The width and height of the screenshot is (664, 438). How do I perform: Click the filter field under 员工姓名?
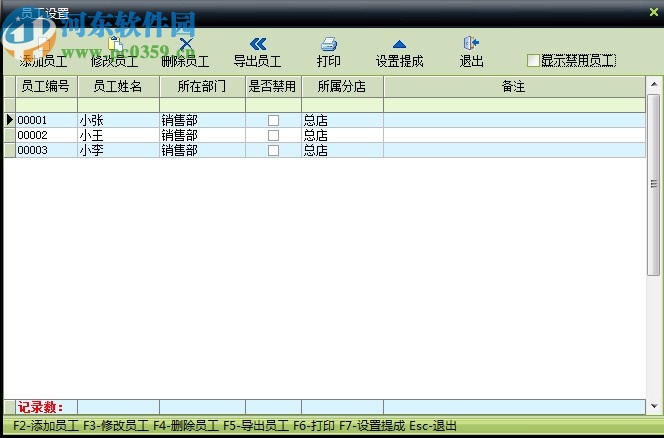click(118, 105)
